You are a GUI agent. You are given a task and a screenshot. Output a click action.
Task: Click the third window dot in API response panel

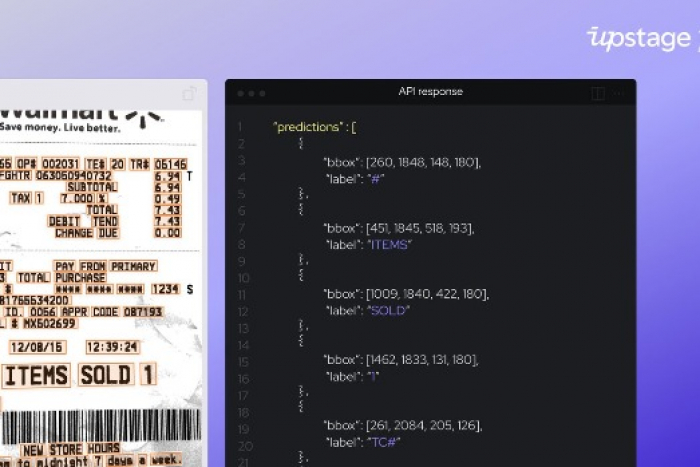coord(262,93)
